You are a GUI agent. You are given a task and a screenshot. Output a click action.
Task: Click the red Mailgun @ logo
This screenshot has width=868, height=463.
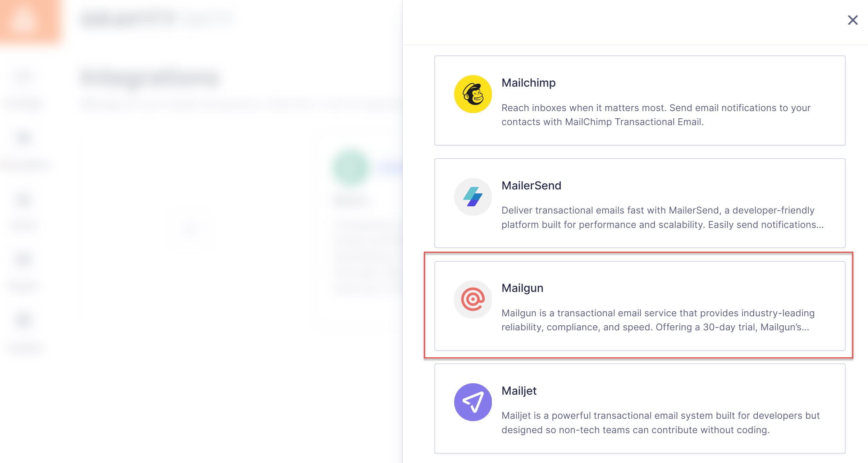click(x=473, y=299)
